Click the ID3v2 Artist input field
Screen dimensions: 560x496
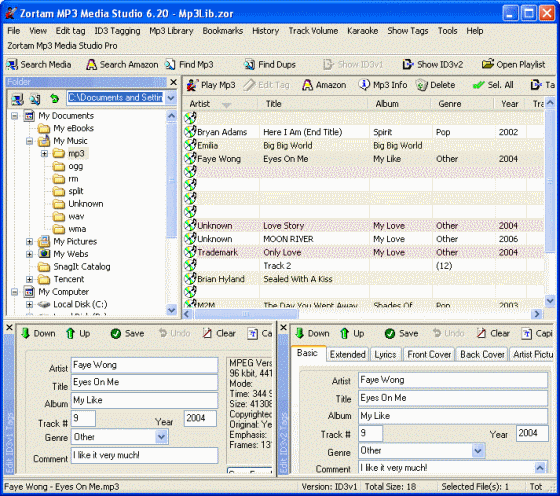coord(453,380)
